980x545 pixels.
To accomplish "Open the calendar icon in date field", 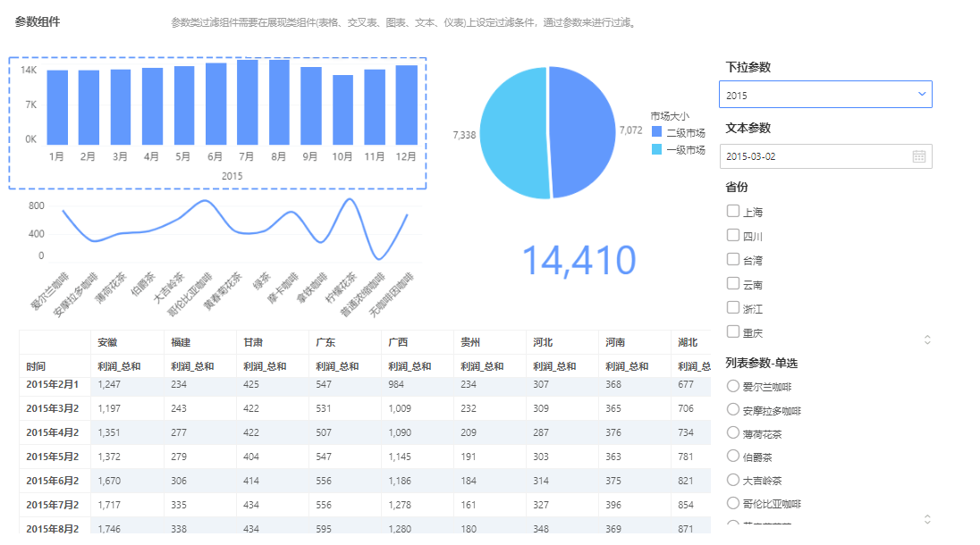I will [919, 156].
